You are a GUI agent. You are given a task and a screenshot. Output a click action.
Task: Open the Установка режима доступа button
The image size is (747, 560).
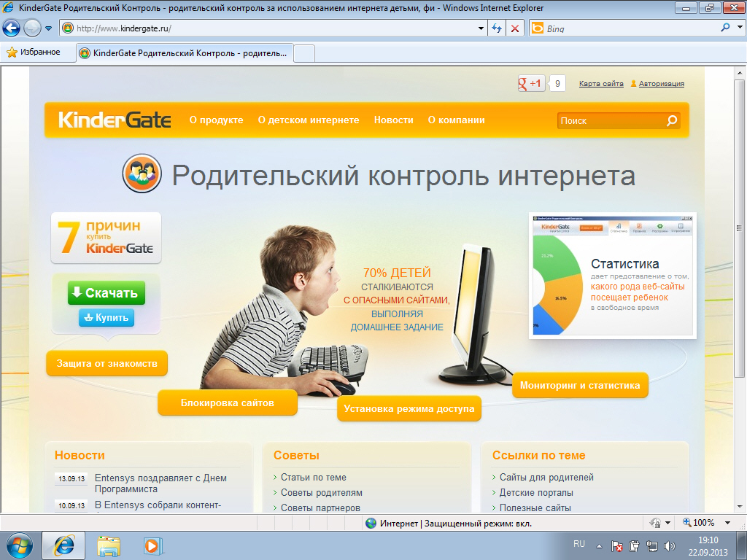pyautogui.click(x=409, y=408)
